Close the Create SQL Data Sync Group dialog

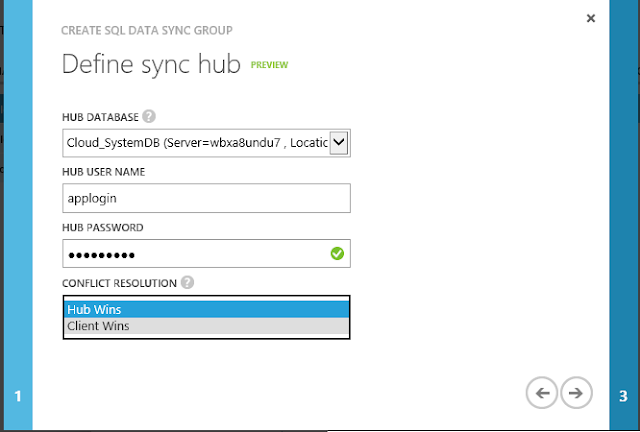pyautogui.click(x=590, y=18)
